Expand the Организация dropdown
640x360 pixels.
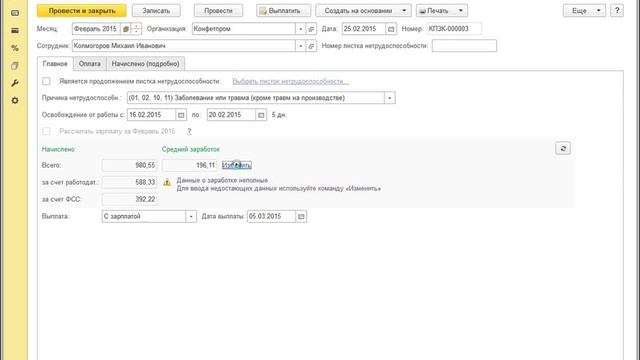(300, 29)
